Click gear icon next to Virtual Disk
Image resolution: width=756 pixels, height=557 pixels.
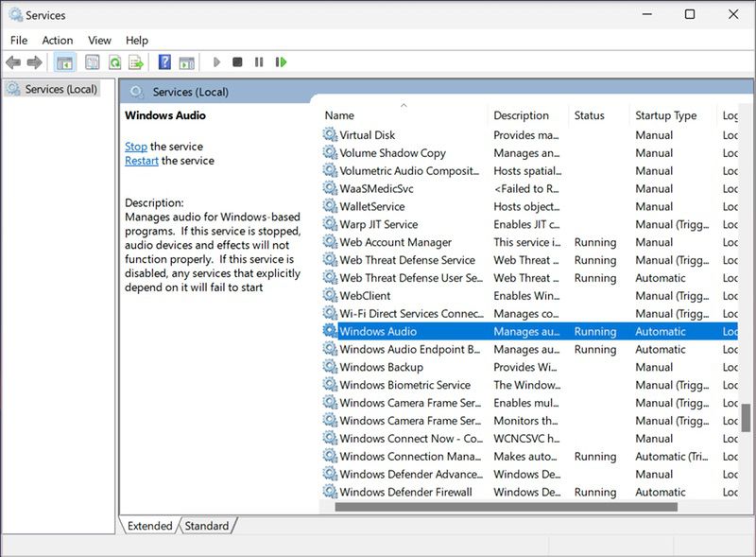330,134
